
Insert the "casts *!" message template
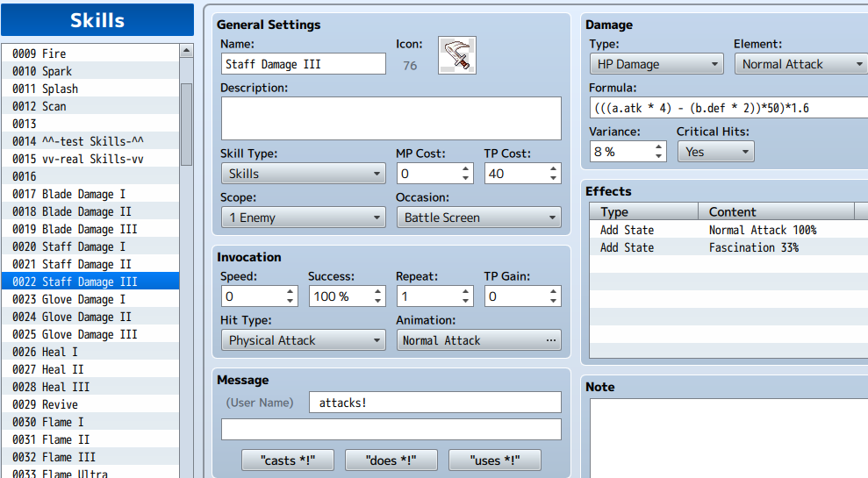(288, 460)
